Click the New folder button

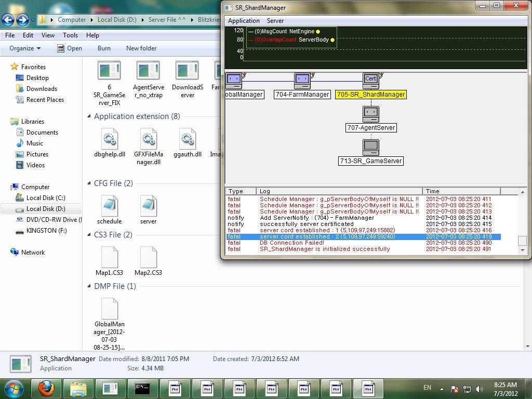141,48
